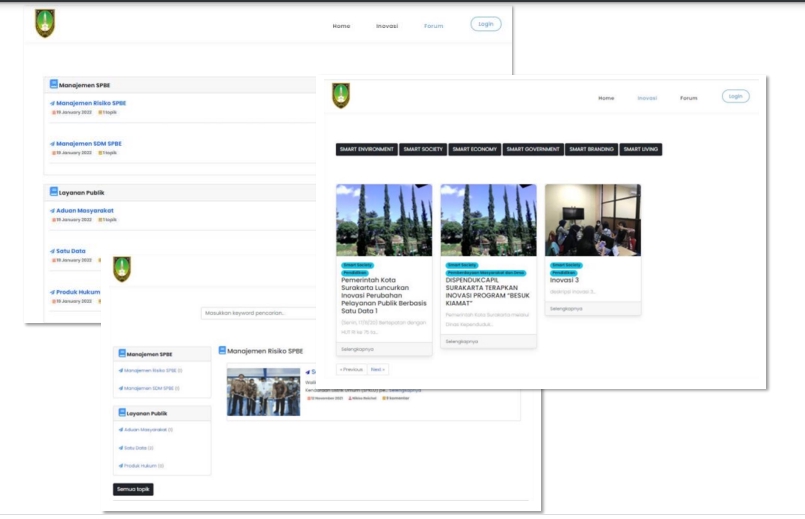This screenshot has height=519, width=805.
Task: Open sidebar link Satu Data
Action: click(x=139, y=448)
